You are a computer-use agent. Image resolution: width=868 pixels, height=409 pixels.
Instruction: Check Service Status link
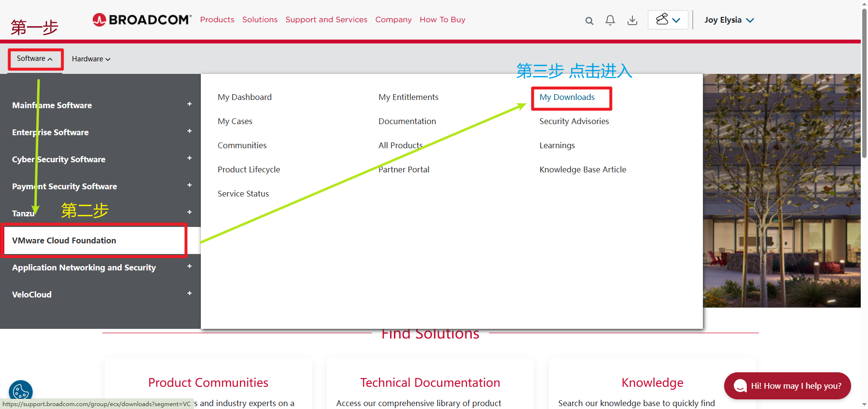pyautogui.click(x=243, y=194)
